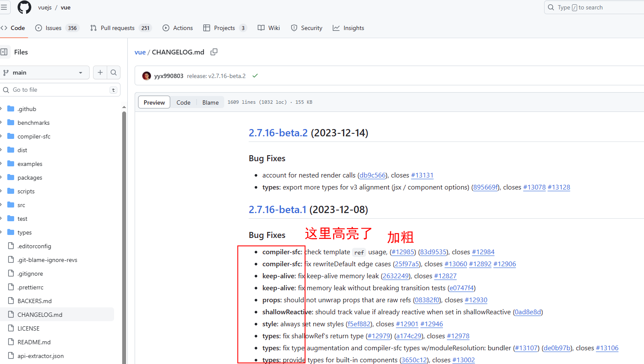Screen dimensions: 644x364
Task: Open issue #12930 link
Action: click(x=476, y=300)
